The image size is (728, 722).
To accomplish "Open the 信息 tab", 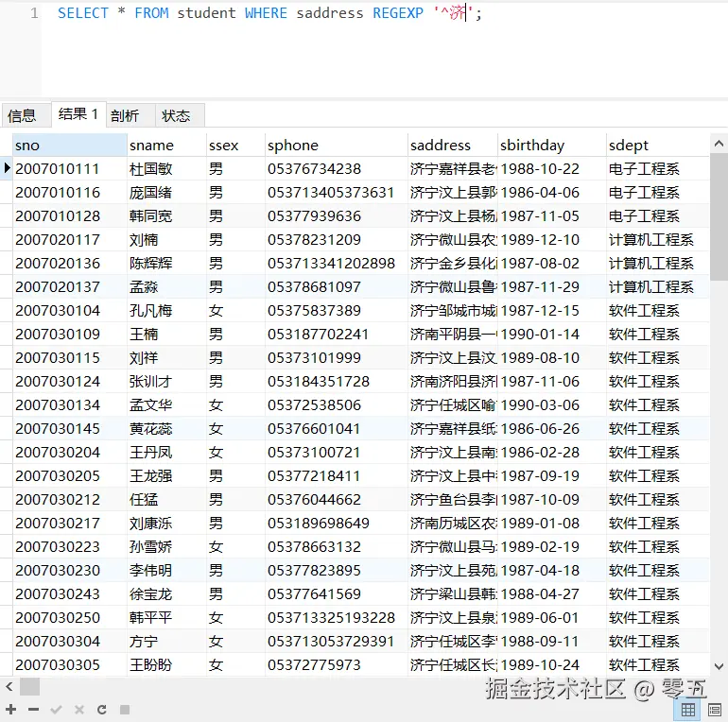I will point(26,115).
